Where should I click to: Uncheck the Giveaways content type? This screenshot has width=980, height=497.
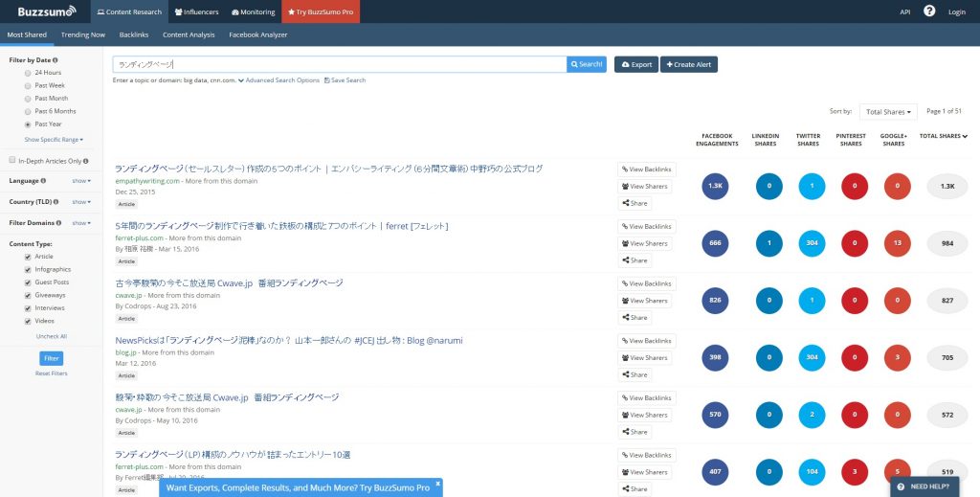[28, 296]
